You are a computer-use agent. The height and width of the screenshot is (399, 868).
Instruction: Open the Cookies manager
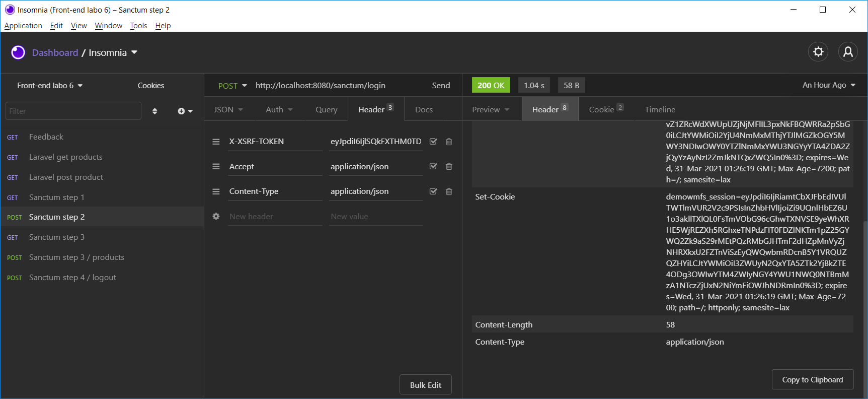[151, 86]
